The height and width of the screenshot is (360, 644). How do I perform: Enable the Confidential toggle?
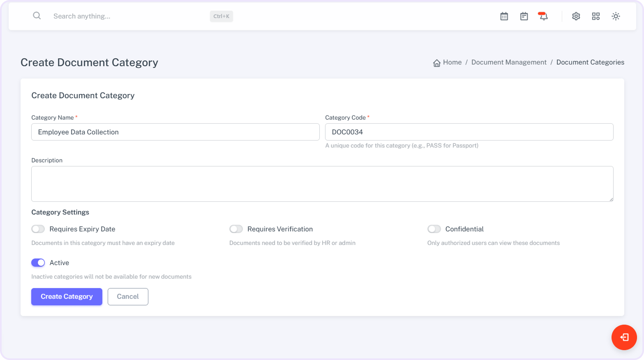tap(434, 229)
